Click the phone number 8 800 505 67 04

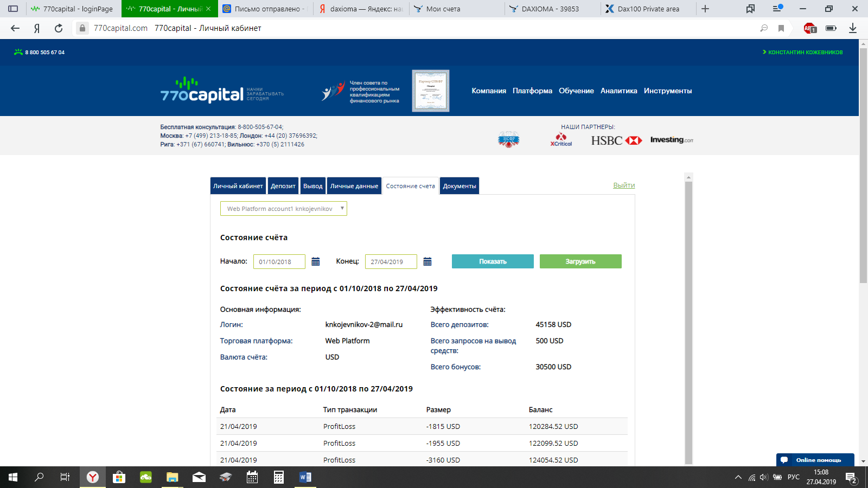click(44, 53)
